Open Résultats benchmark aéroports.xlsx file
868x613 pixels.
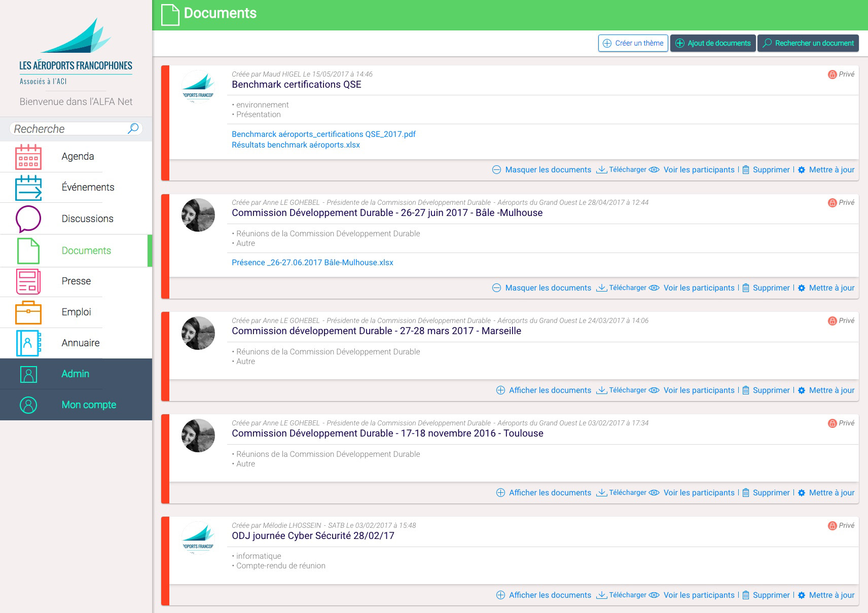pos(296,145)
